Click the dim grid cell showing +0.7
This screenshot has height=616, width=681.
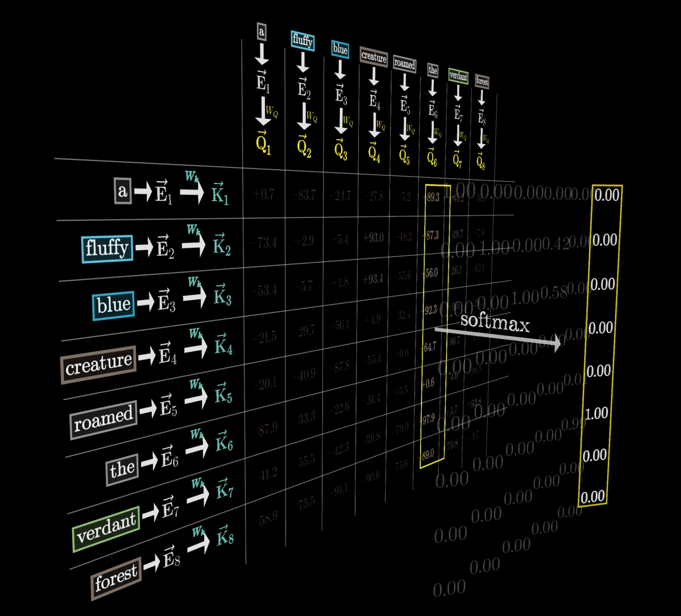pos(264,194)
